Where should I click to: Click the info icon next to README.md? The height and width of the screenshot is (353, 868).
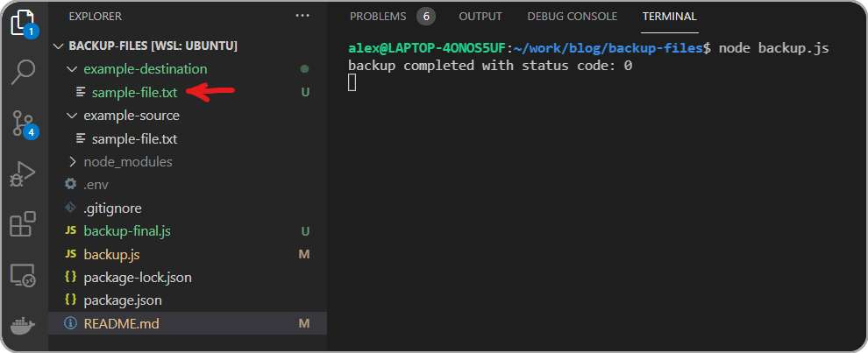[x=70, y=323]
